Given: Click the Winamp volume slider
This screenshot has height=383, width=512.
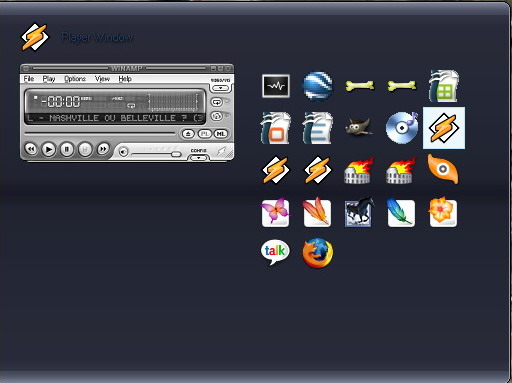Looking at the screenshot, I should (156, 154).
